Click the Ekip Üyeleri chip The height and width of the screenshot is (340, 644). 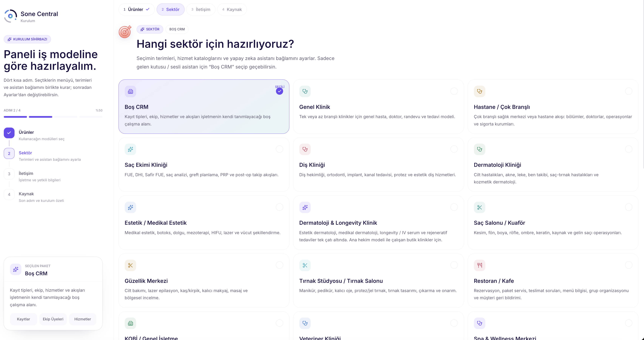click(x=53, y=319)
